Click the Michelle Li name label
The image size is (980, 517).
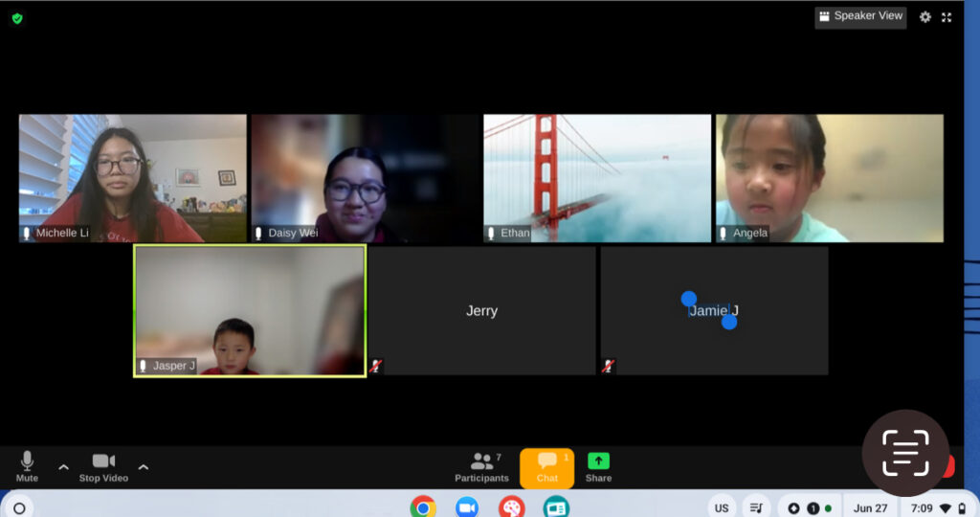(62, 234)
